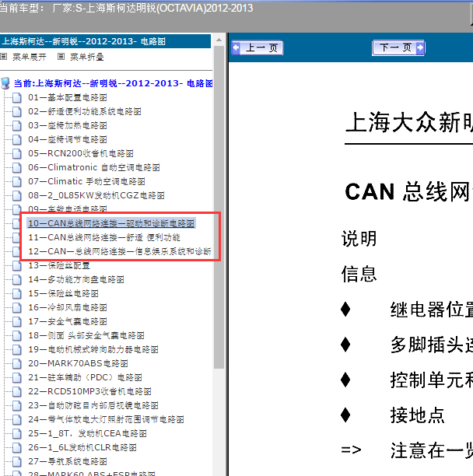Viewport: 473px width, 476px height.
Task: Open 20—MARK70ABS电路图
Action: [78, 363]
